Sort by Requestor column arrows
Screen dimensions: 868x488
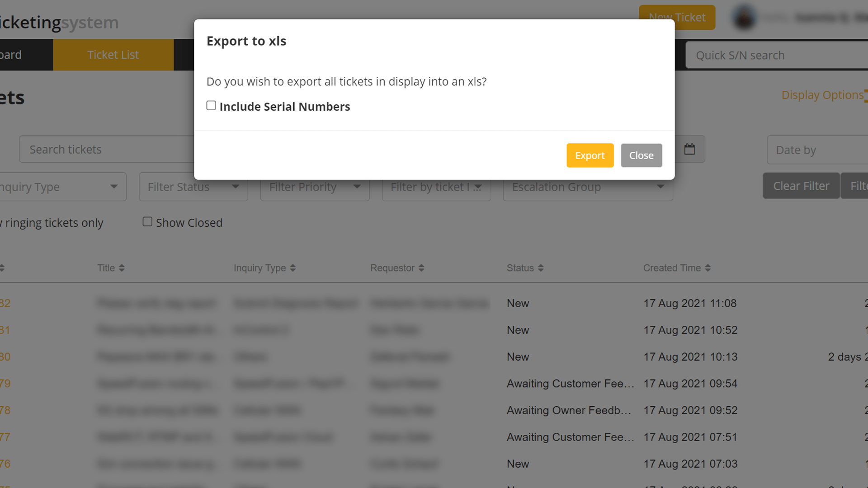pyautogui.click(x=421, y=268)
